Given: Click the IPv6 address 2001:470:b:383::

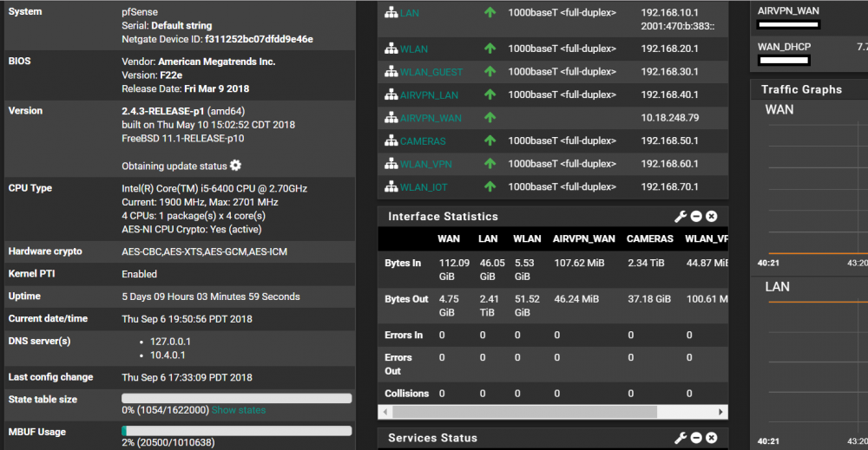Looking at the screenshot, I should 678,26.
